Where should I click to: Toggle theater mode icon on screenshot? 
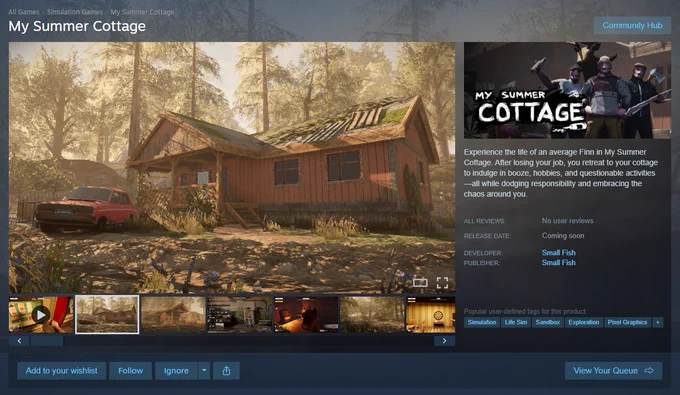tap(420, 283)
